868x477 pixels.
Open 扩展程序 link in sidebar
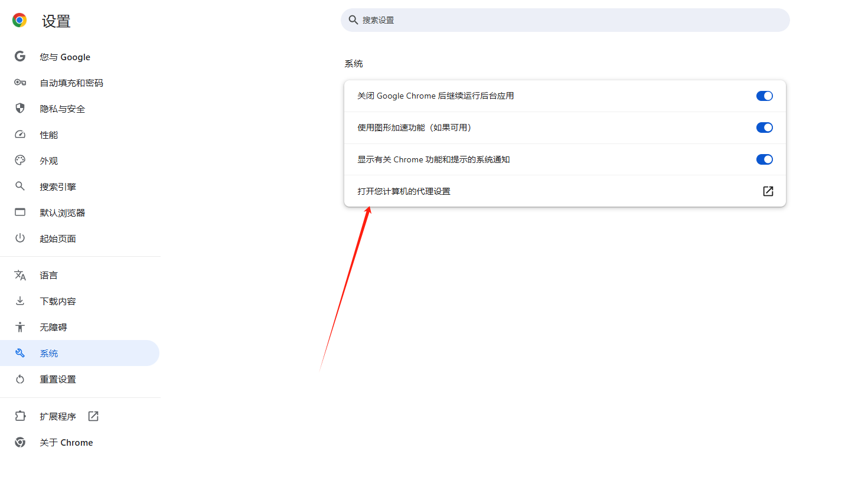[80, 416]
